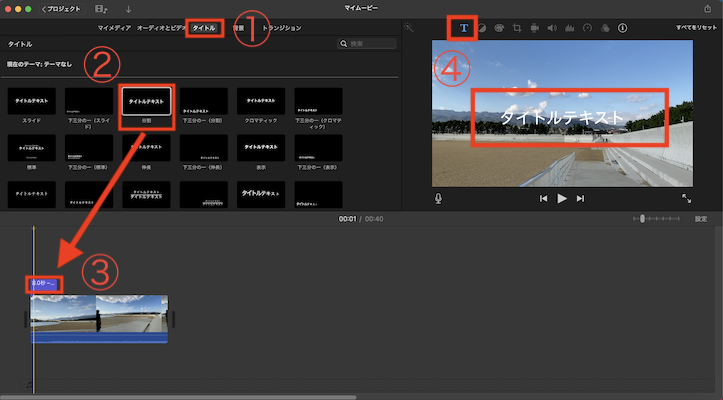This screenshot has height=400, width=723.
Task: Open the volume speaker control
Action: click(x=552, y=28)
